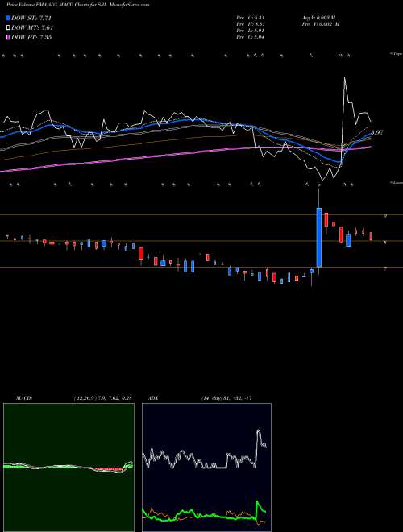The image size is (403, 532).
Task: Click the white price spike peak on EMA chart
Action: 345,79
